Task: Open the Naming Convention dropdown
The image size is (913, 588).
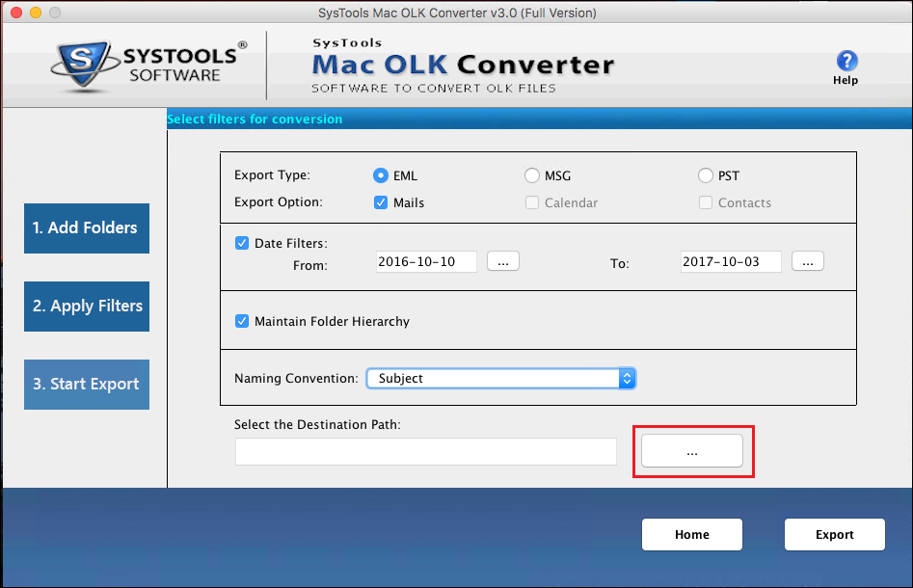Action: [500, 379]
